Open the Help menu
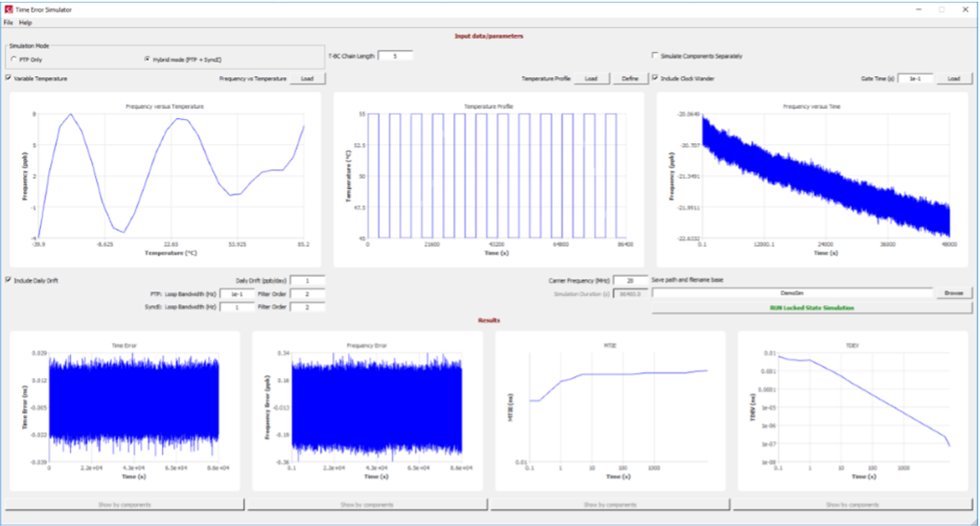The image size is (980, 526). [x=25, y=22]
